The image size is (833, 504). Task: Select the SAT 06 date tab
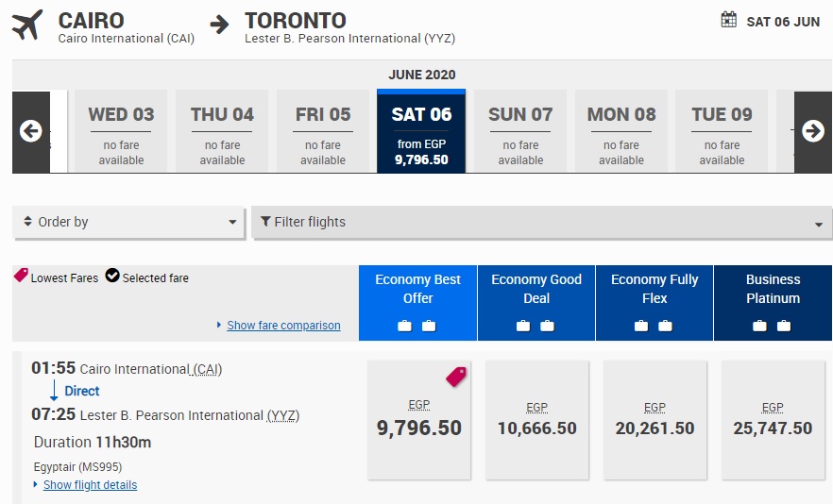pyautogui.click(x=421, y=132)
